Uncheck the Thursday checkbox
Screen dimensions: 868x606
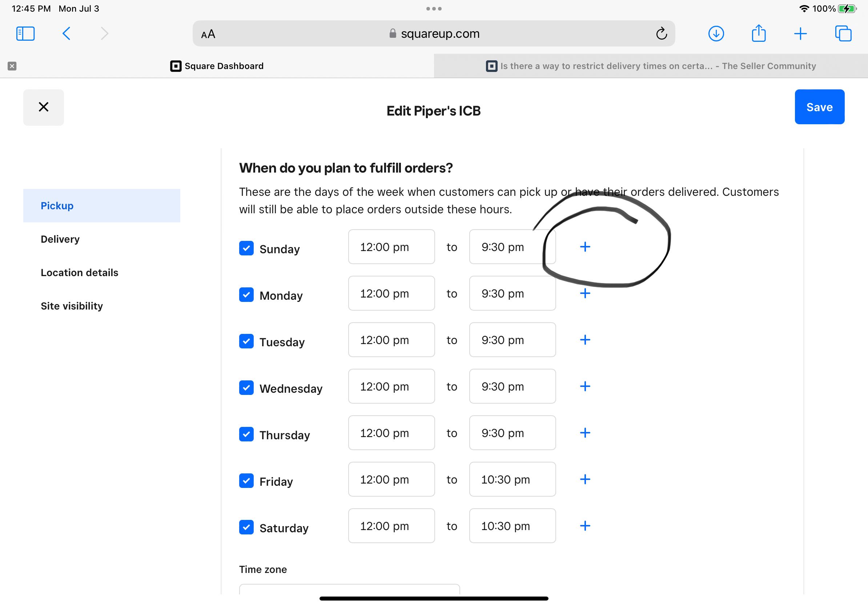coord(246,434)
